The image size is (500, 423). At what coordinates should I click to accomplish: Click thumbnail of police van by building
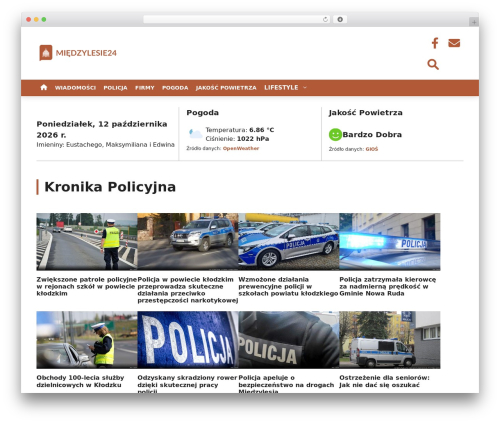click(390, 340)
